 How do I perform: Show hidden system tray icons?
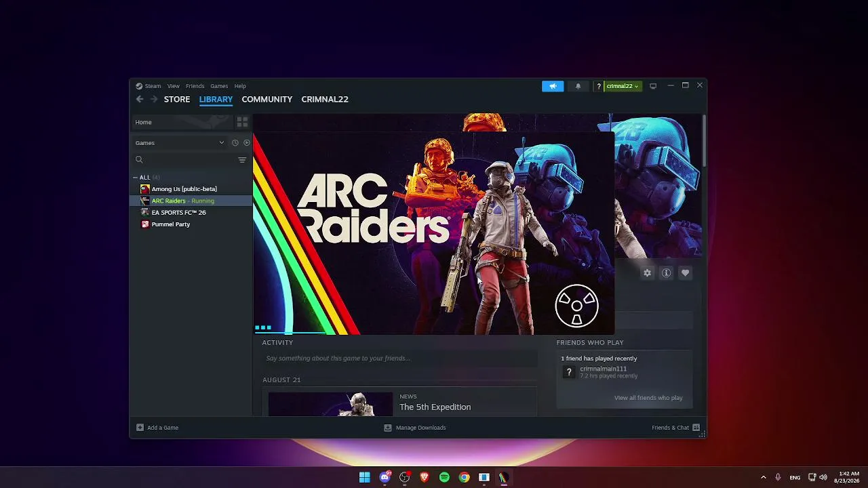(764, 477)
